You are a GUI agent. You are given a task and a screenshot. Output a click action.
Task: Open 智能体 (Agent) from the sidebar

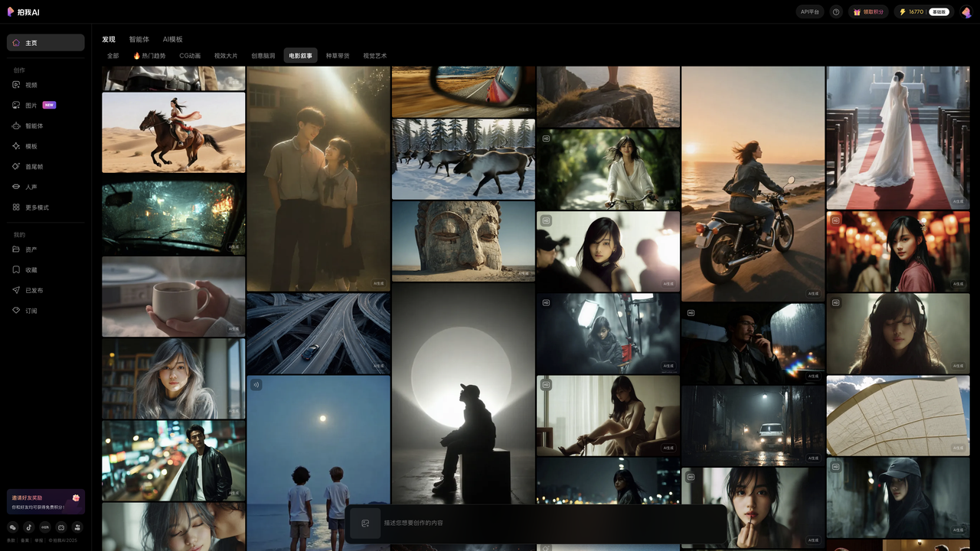[x=34, y=126]
